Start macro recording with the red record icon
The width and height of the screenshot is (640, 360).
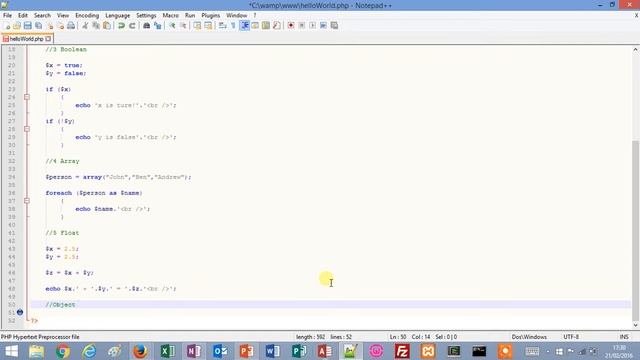(x=291, y=26)
